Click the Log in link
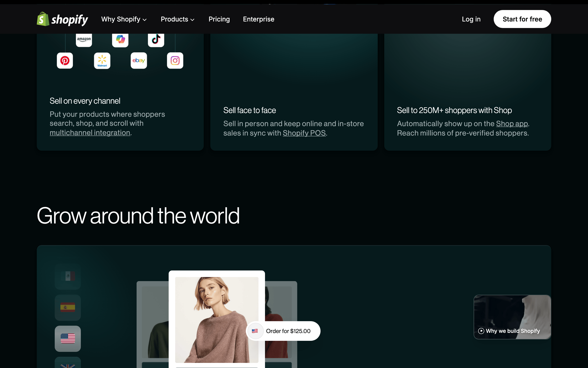 pyautogui.click(x=471, y=19)
